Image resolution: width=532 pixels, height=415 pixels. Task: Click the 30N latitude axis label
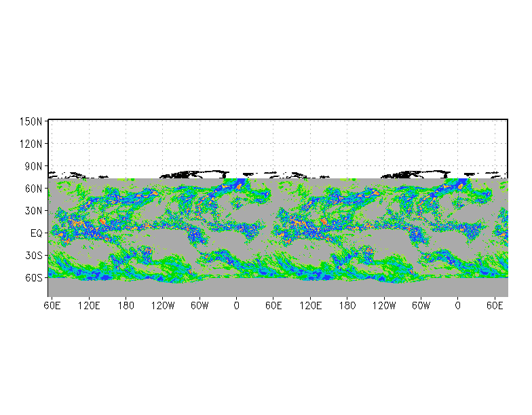pyautogui.click(x=34, y=211)
